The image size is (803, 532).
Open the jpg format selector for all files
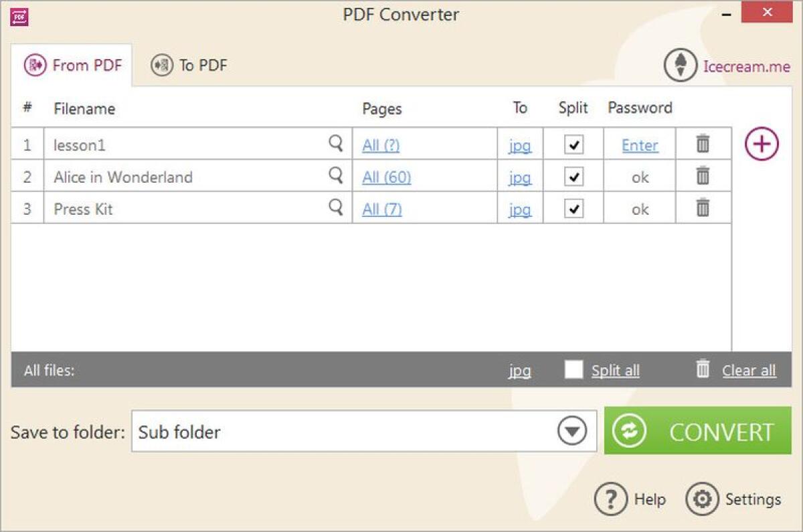point(520,371)
